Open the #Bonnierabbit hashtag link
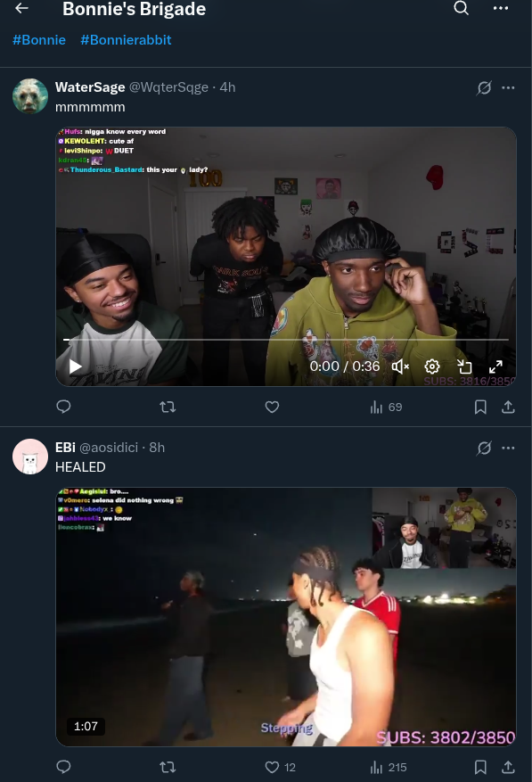This screenshot has width=532, height=782. pos(127,40)
